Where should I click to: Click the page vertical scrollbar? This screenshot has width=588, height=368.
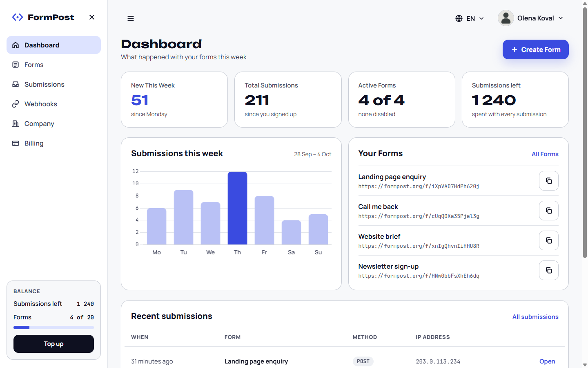[585, 133]
